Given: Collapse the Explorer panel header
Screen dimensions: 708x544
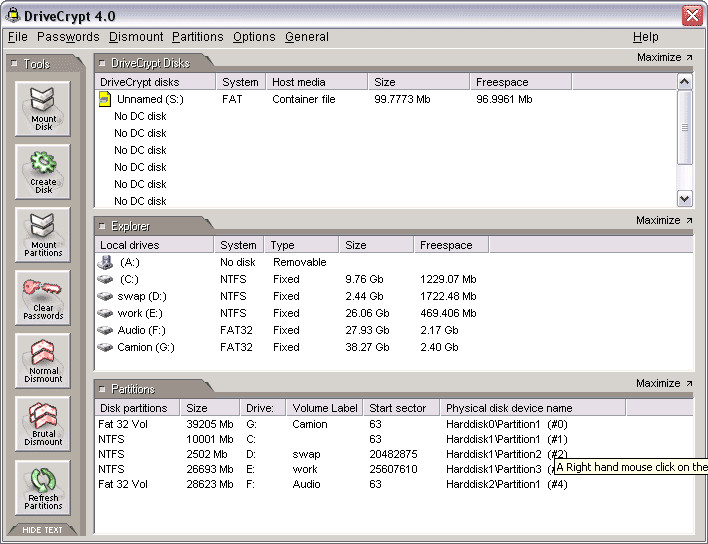Looking at the screenshot, I should [x=102, y=226].
